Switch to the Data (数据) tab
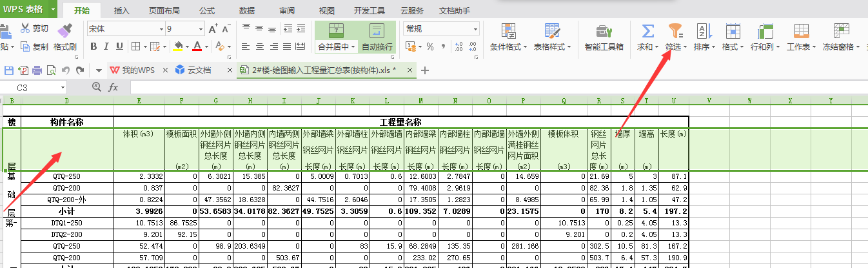868x268 pixels. (x=247, y=11)
